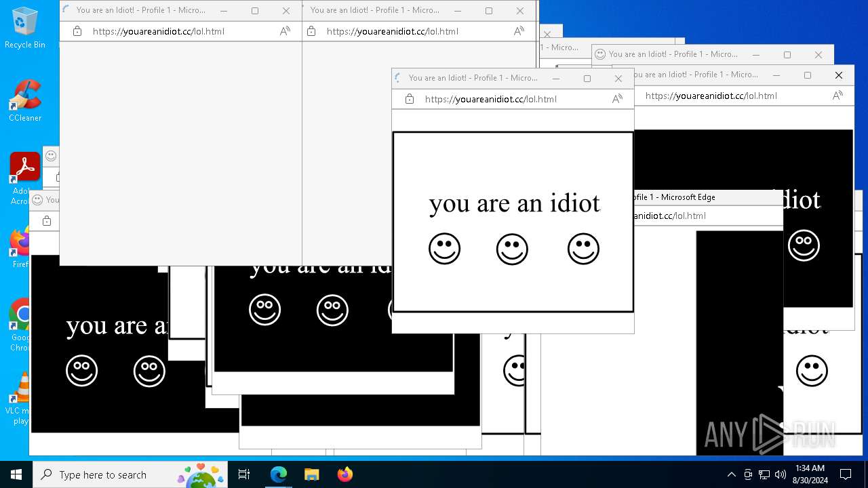This screenshot has width=868, height=488.
Task: Open Task View in the taskbar
Action: tap(244, 474)
